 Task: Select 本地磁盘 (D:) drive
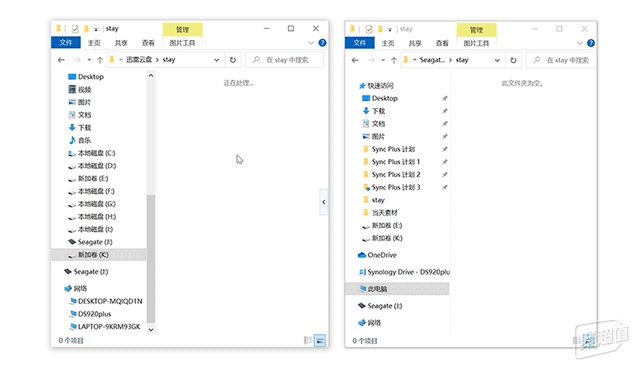point(92,166)
